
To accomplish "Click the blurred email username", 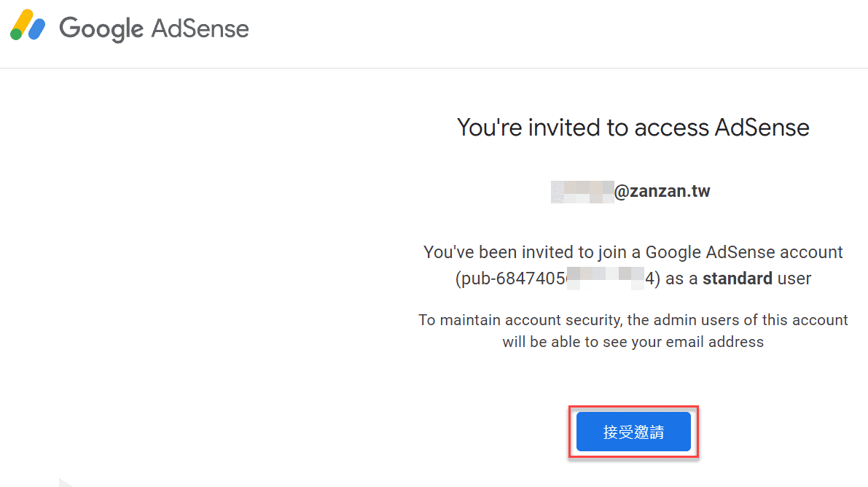I will 582,192.
